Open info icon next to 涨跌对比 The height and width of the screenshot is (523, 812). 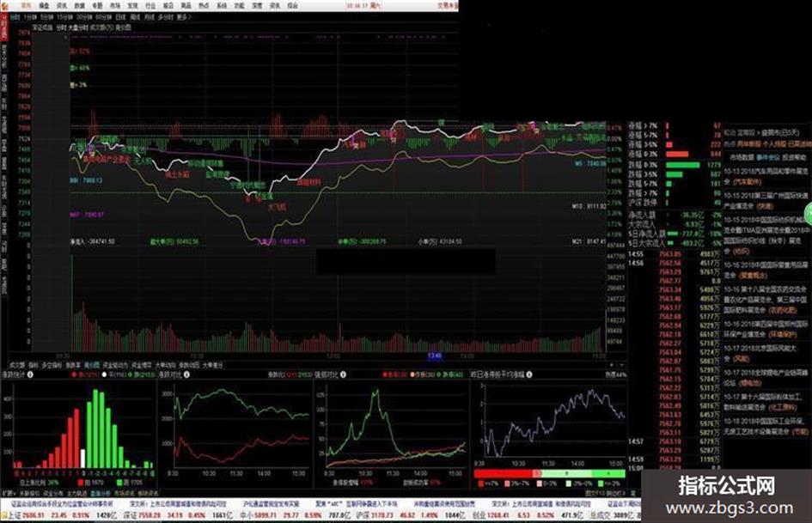click(186, 374)
